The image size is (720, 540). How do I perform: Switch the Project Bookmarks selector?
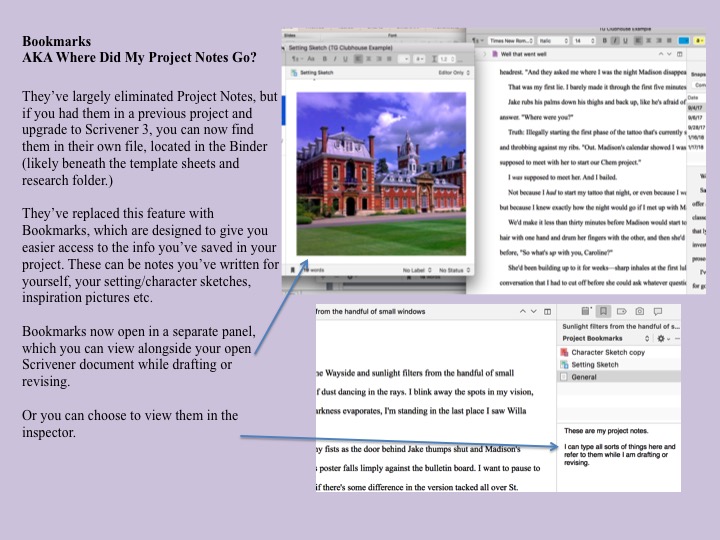(x=606, y=338)
